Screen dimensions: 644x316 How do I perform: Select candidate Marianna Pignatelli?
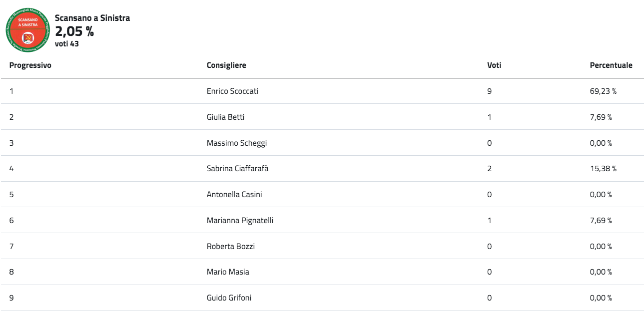coord(240,221)
